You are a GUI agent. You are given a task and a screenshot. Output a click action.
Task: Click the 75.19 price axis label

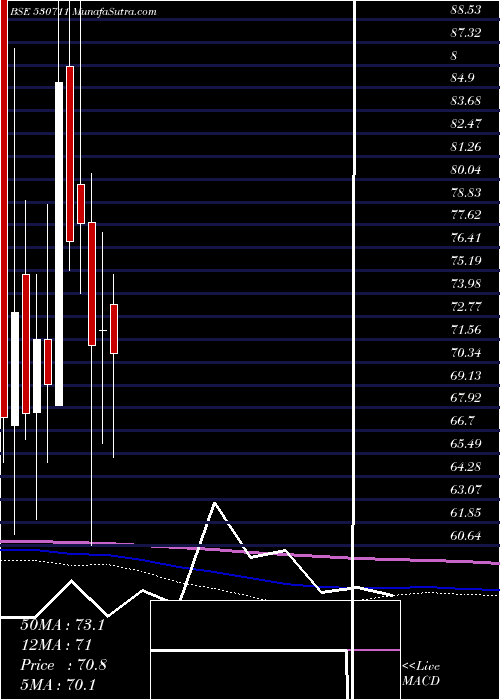point(466,261)
